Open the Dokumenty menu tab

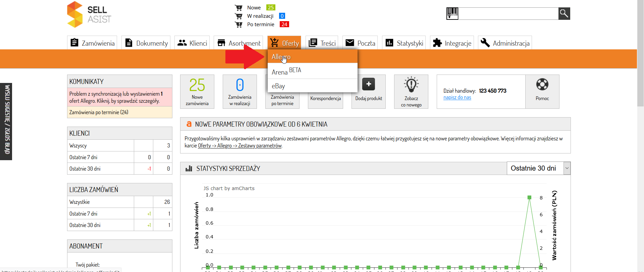[x=146, y=43]
